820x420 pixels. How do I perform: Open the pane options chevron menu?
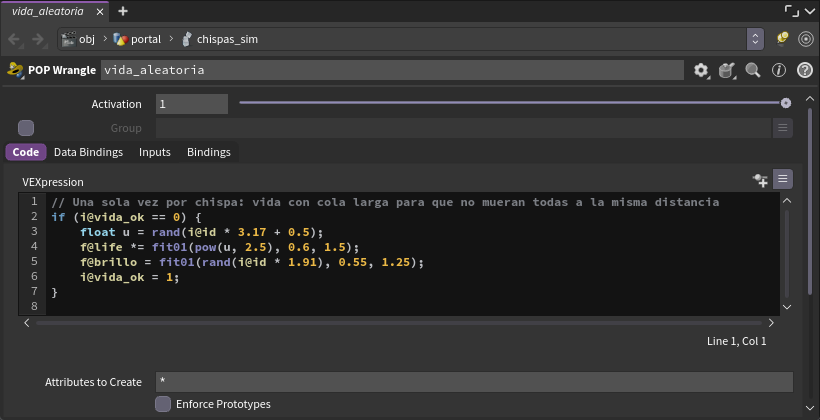click(810, 11)
